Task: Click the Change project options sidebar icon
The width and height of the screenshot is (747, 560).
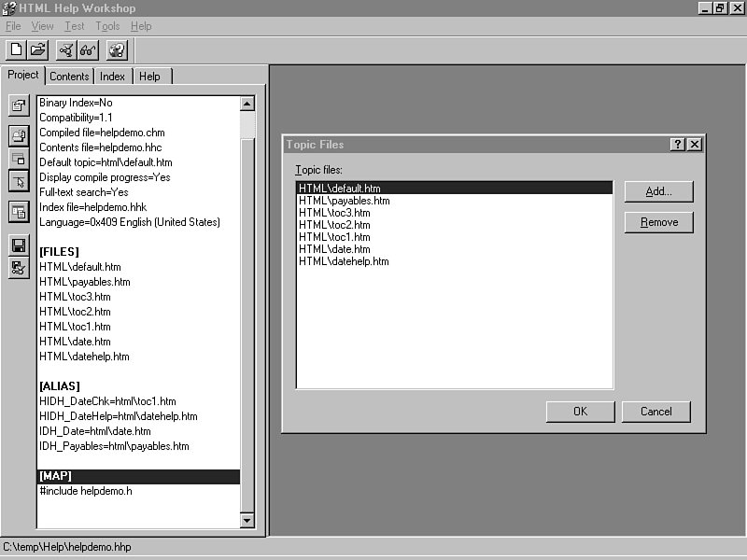Action: pyautogui.click(x=19, y=105)
